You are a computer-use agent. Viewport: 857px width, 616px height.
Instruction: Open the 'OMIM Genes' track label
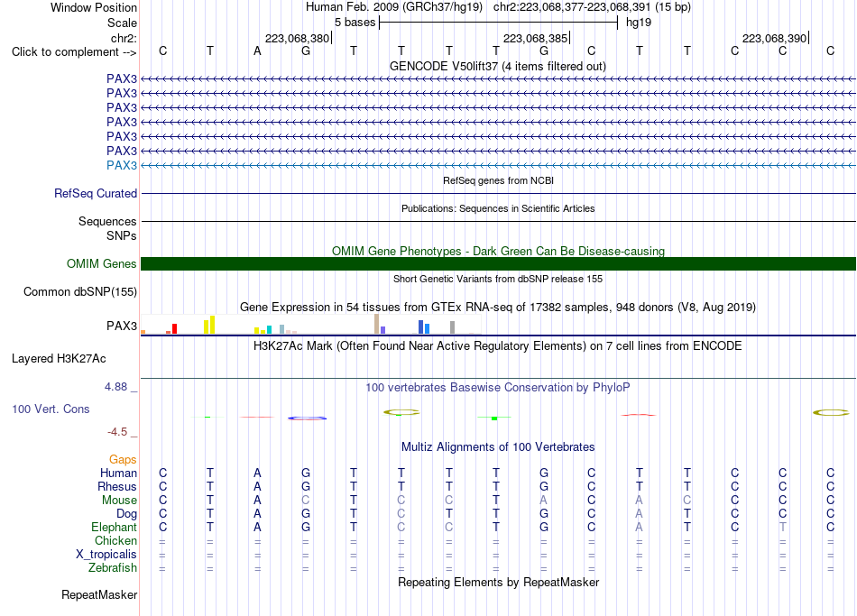pos(101,264)
